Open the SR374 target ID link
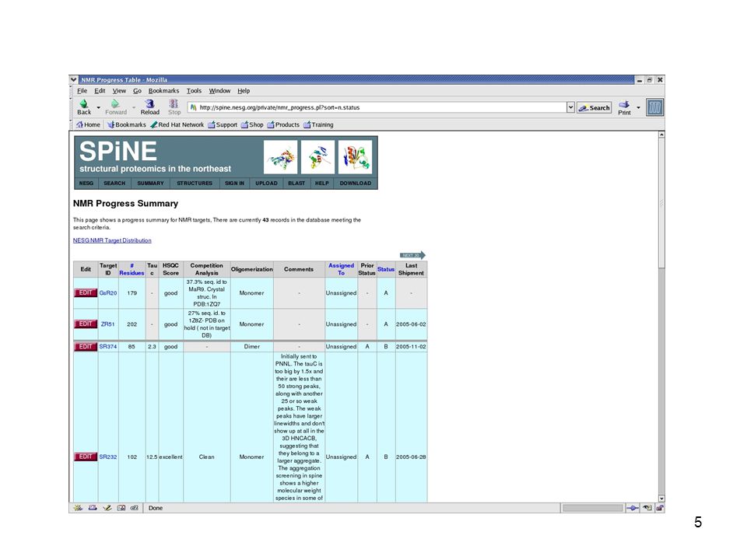Image resolution: width=747 pixels, height=560 pixels. (x=108, y=347)
